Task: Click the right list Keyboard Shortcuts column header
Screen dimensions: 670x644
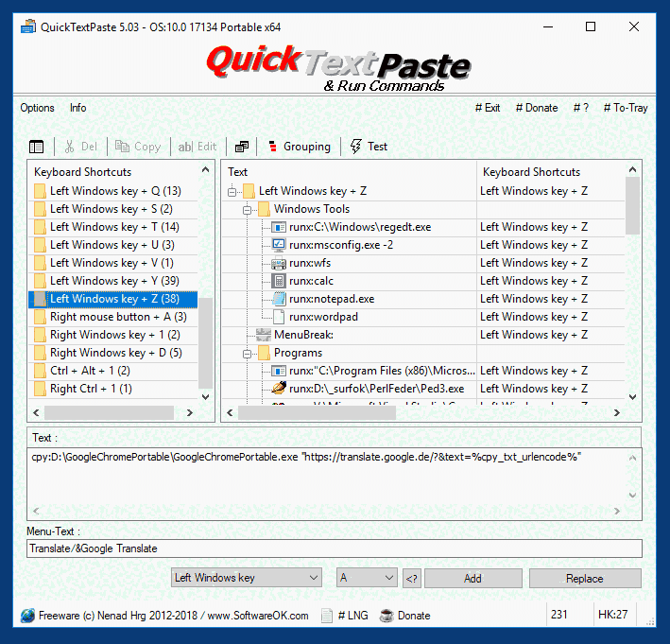Action: 551,172
